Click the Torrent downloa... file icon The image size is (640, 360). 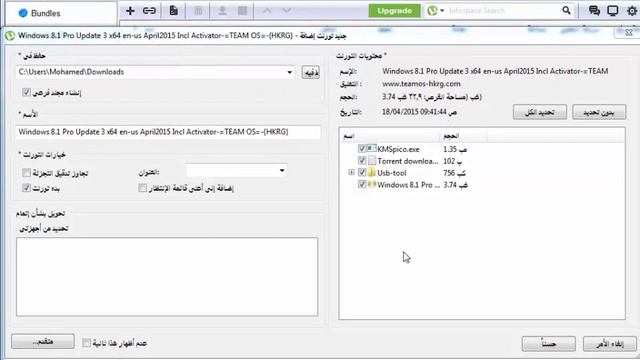point(371,161)
